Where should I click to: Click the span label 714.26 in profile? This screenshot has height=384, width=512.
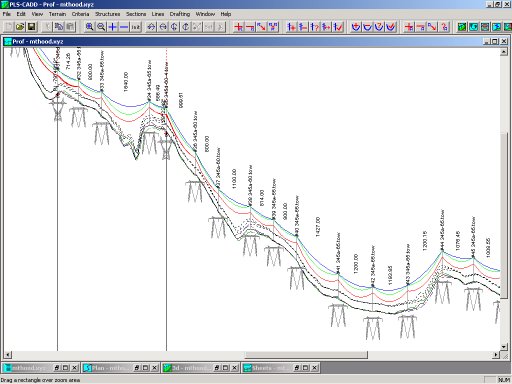click(x=68, y=61)
